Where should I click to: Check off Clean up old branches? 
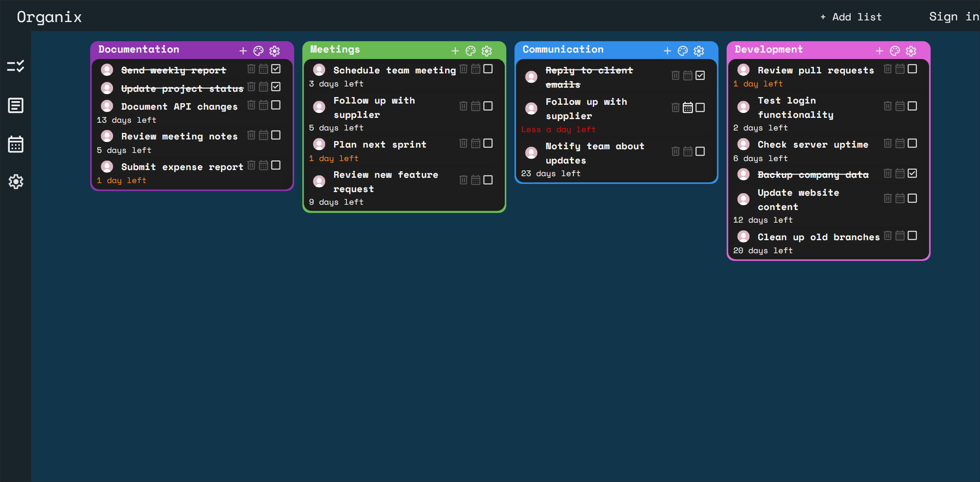click(x=912, y=236)
